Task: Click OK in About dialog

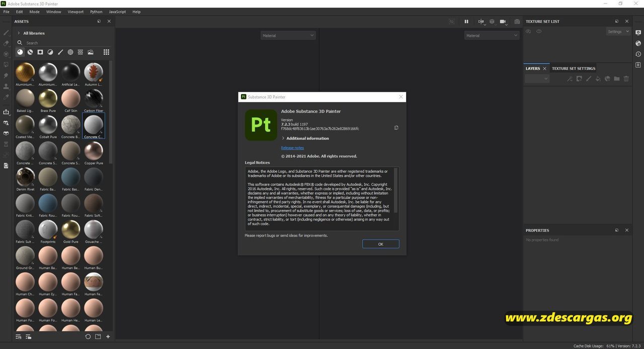Action: [x=381, y=244]
